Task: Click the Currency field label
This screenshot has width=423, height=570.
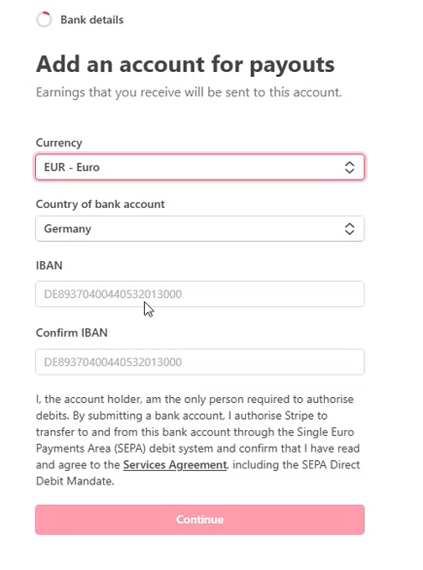Action: point(59,143)
